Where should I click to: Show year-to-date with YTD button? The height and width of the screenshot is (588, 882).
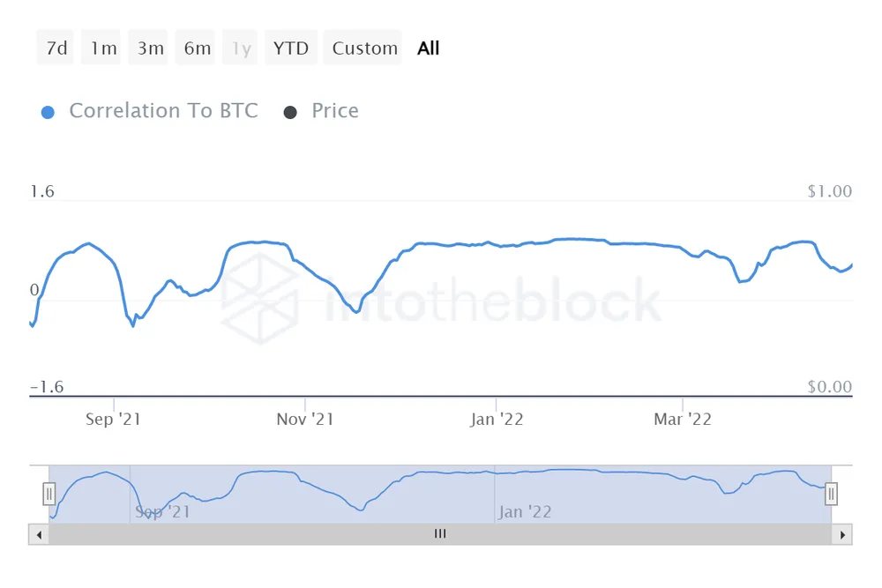coord(291,48)
